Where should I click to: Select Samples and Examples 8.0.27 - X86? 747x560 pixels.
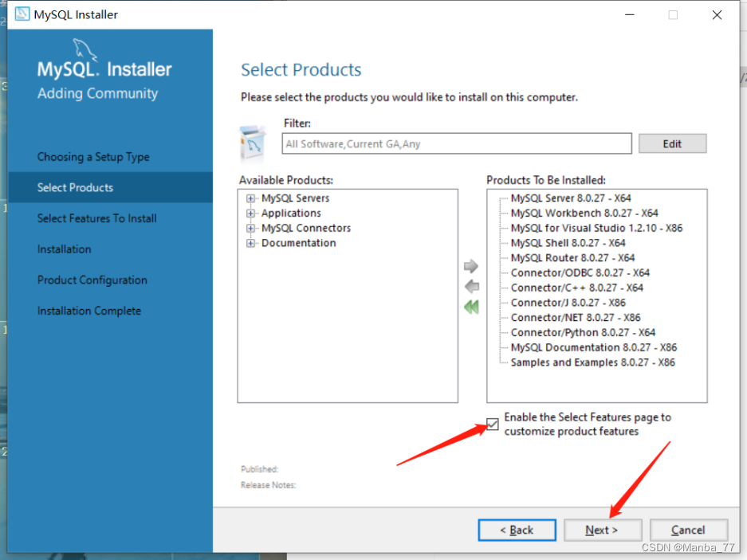tap(592, 362)
